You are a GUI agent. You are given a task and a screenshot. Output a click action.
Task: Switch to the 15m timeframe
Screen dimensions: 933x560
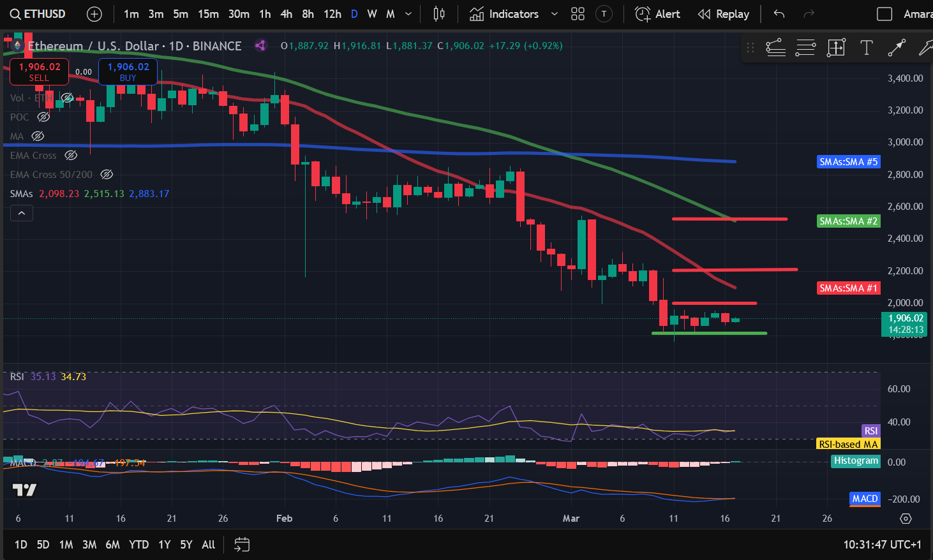(x=208, y=14)
